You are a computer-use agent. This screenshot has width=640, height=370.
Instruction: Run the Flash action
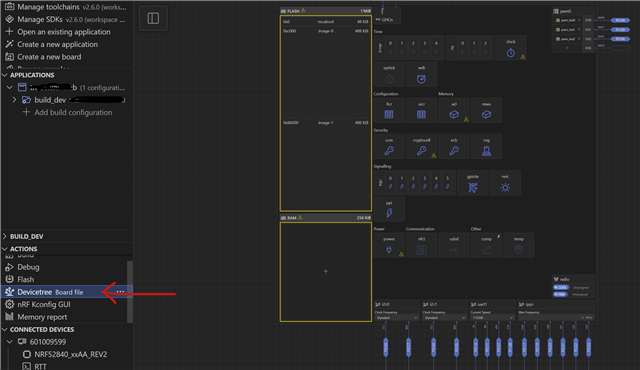pyautogui.click(x=20, y=279)
